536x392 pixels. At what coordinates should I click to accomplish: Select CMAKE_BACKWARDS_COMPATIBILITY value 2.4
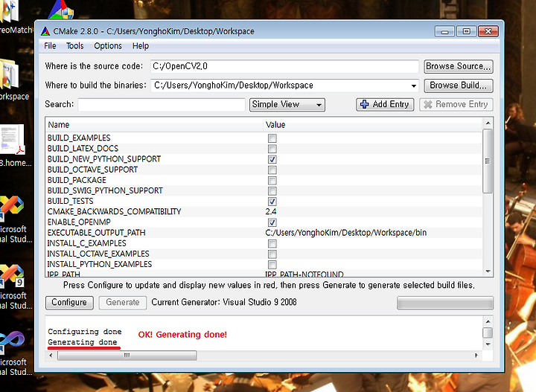point(271,212)
